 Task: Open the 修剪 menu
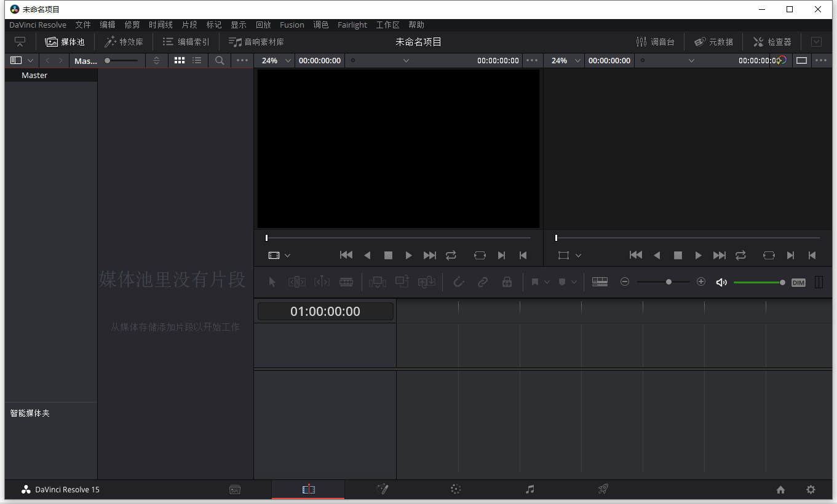[132, 25]
